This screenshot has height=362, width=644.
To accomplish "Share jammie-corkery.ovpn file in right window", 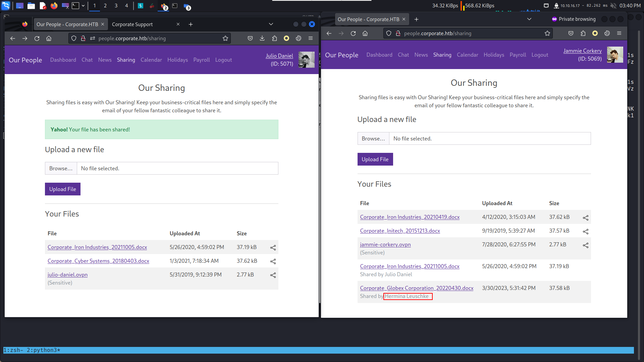I will [586, 245].
